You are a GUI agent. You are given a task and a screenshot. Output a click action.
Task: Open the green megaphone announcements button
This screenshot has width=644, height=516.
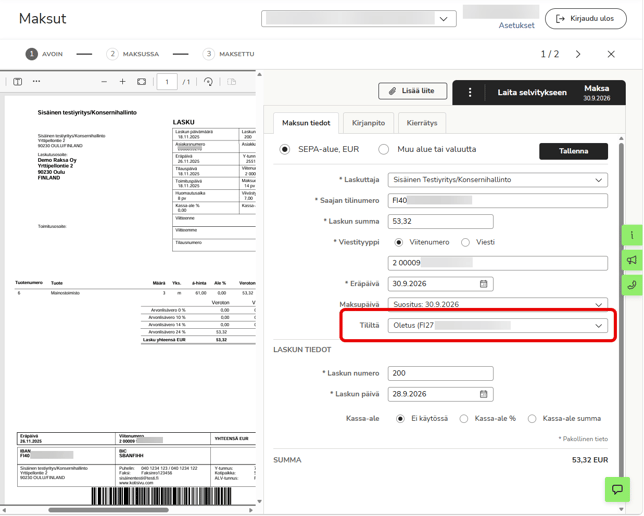632,260
